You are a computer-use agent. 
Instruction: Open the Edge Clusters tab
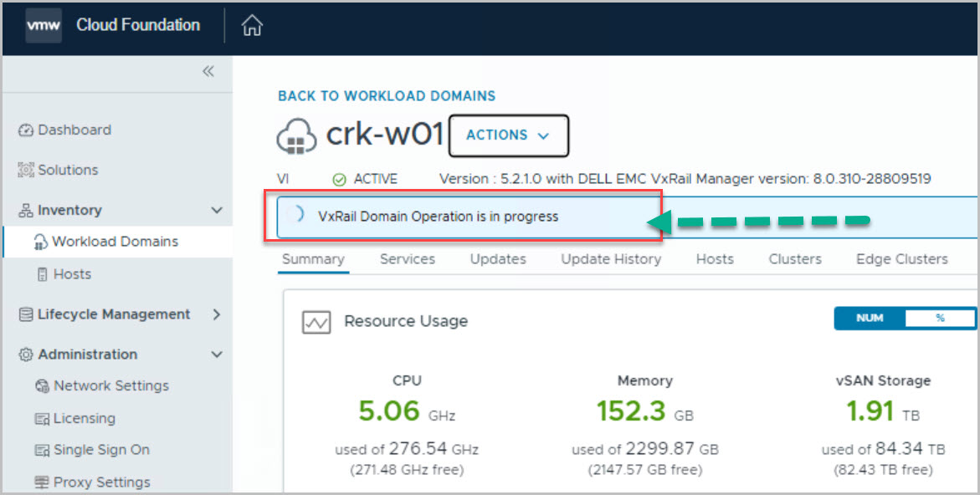pyautogui.click(x=902, y=259)
